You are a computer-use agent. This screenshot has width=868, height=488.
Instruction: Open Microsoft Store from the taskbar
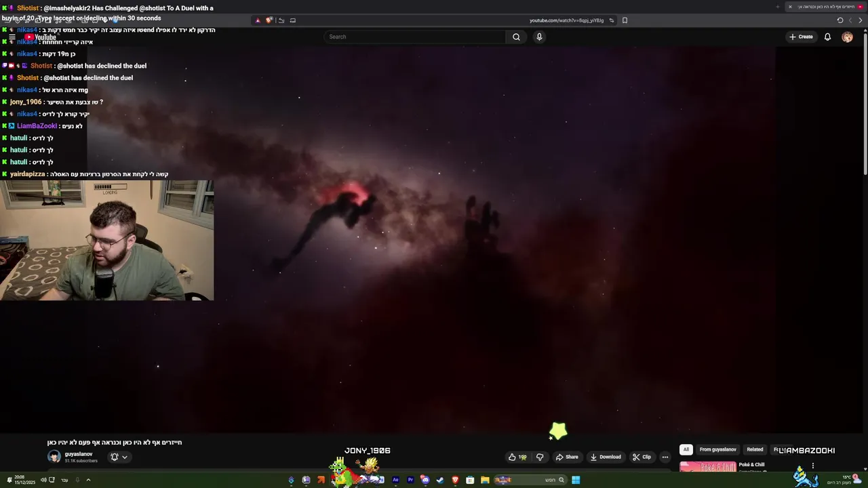point(470,480)
